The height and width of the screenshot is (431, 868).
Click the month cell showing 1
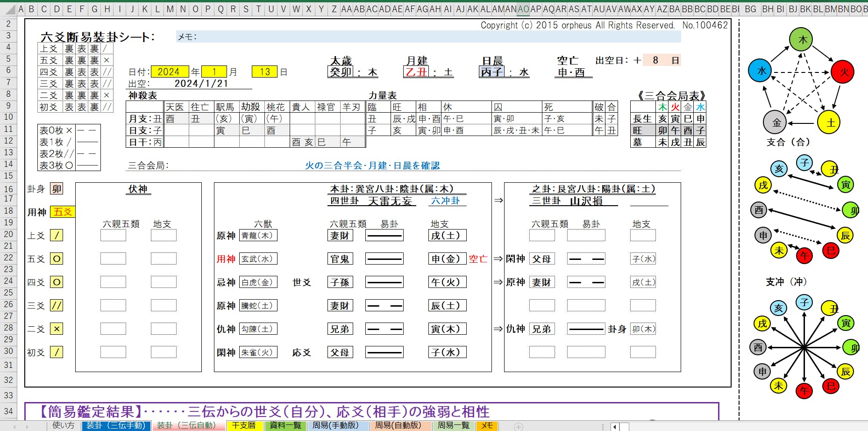click(x=214, y=72)
